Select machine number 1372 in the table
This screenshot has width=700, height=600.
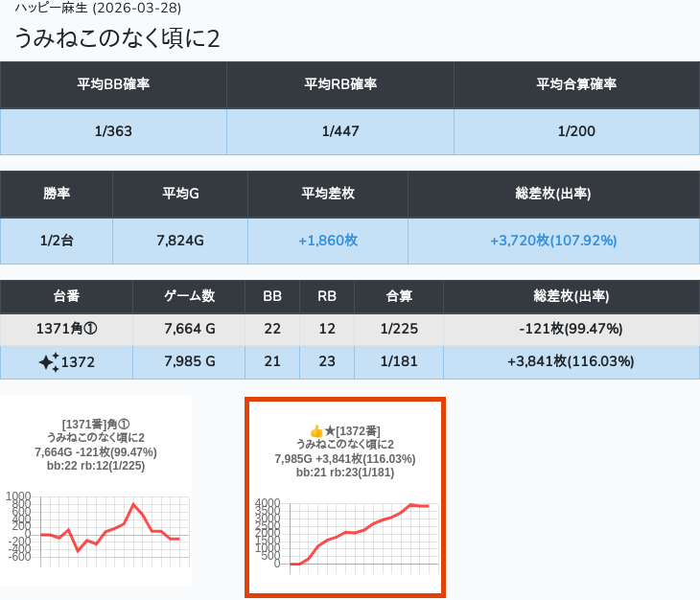point(78,361)
